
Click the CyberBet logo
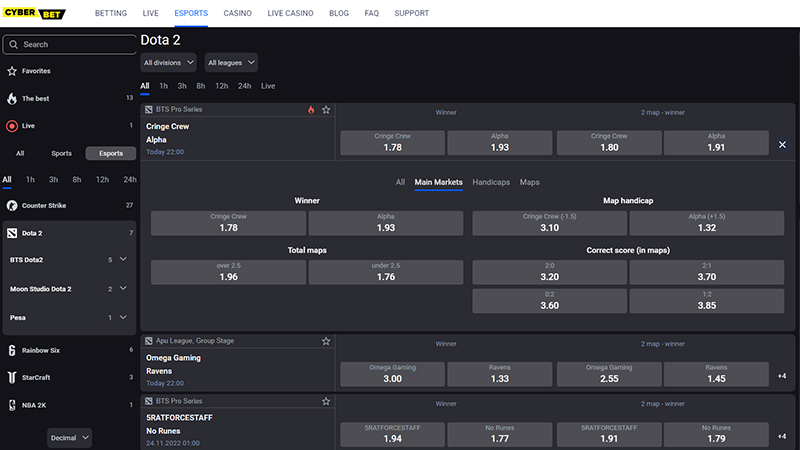35,13
